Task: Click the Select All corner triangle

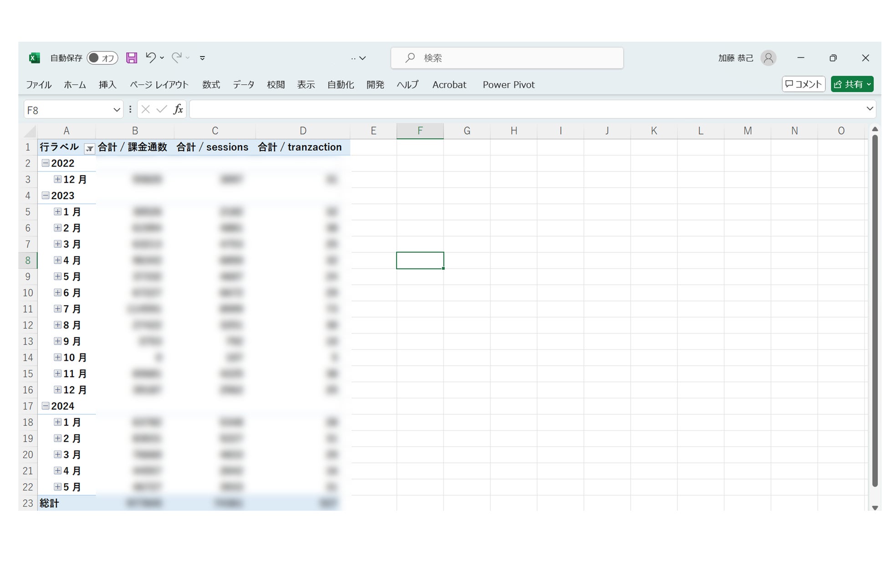Action: (x=30, y=132)
